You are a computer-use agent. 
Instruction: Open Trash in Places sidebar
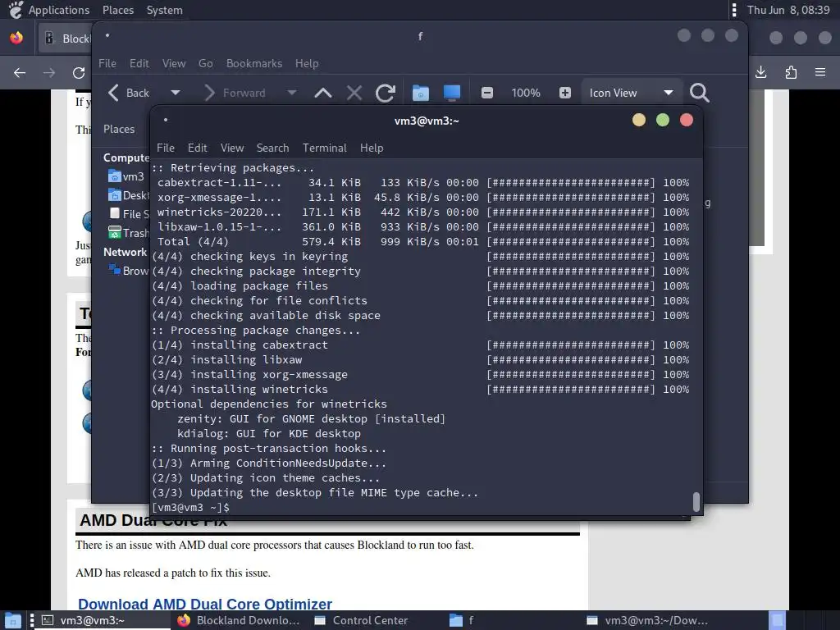click(x=129, y=232)
